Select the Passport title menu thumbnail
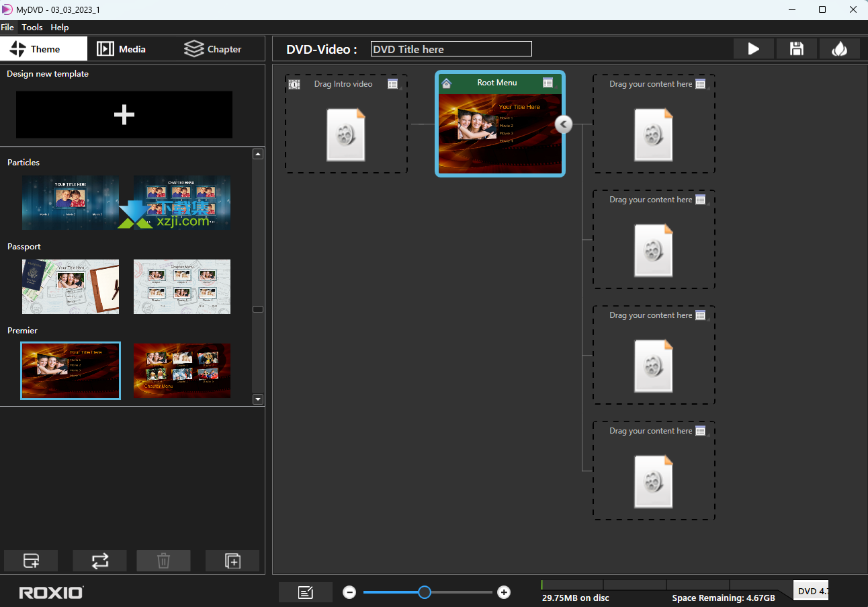 click(x=71, y=287)
